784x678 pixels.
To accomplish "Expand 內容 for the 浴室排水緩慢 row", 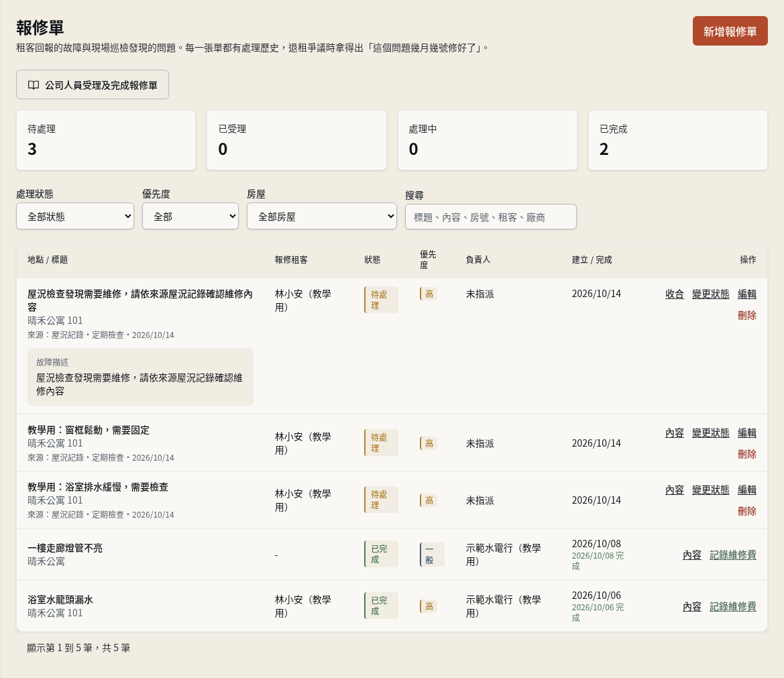I will coord(675,490).
